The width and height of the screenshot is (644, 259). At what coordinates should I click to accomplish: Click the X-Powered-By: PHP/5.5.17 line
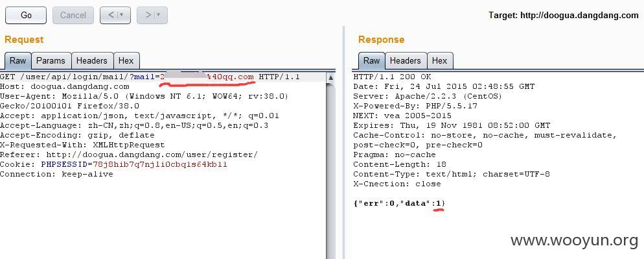tap(415, 106)
